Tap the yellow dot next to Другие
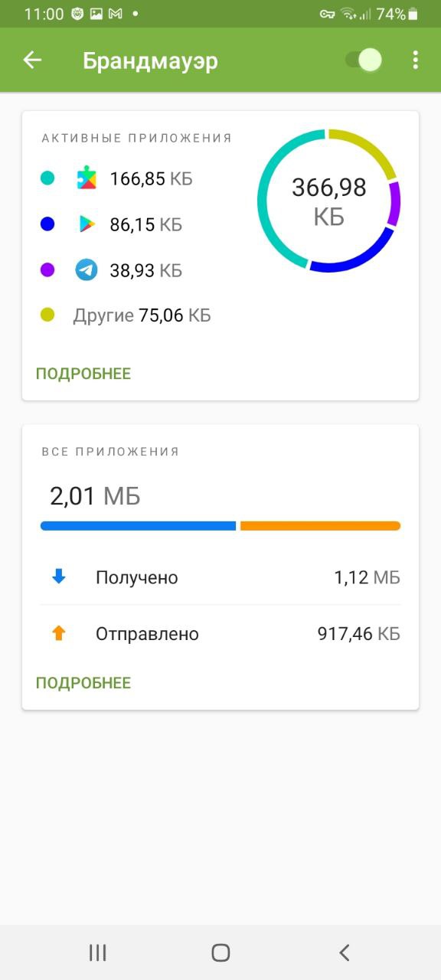 pos(47,315)
